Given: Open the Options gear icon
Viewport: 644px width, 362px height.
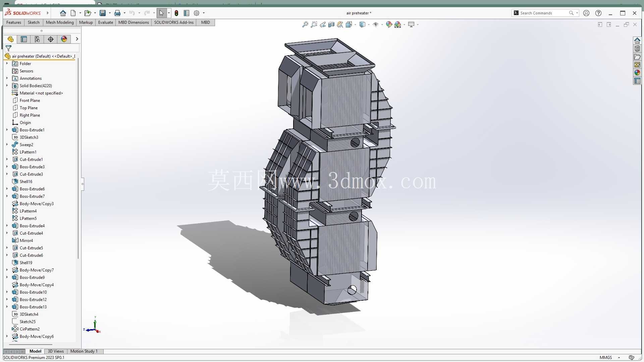Looking at the screenshot, I should pos(197,13).
